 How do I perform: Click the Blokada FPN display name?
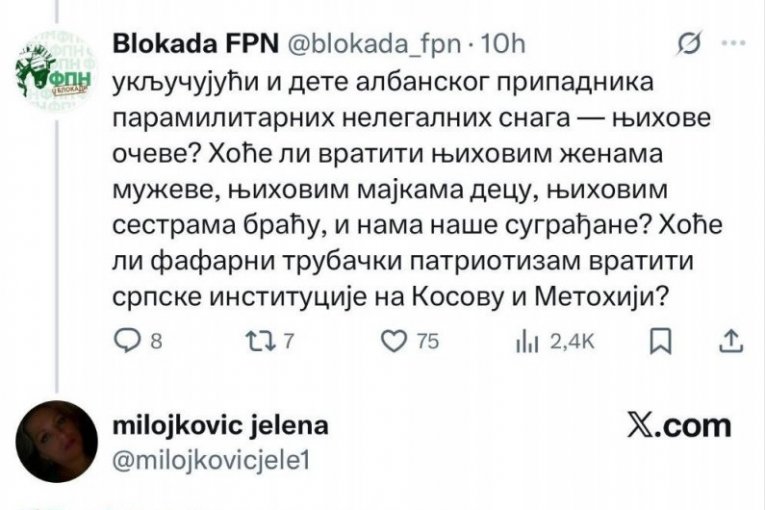[x=186, y=46]
